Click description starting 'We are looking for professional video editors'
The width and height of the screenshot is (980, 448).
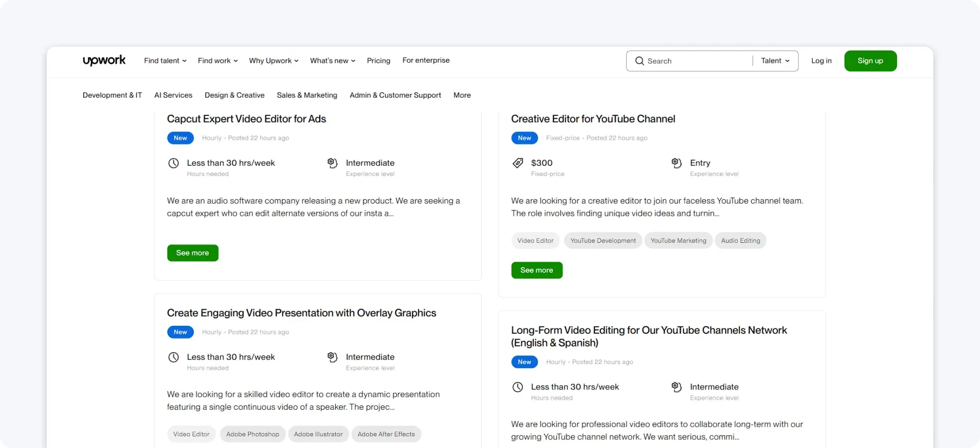657,430
